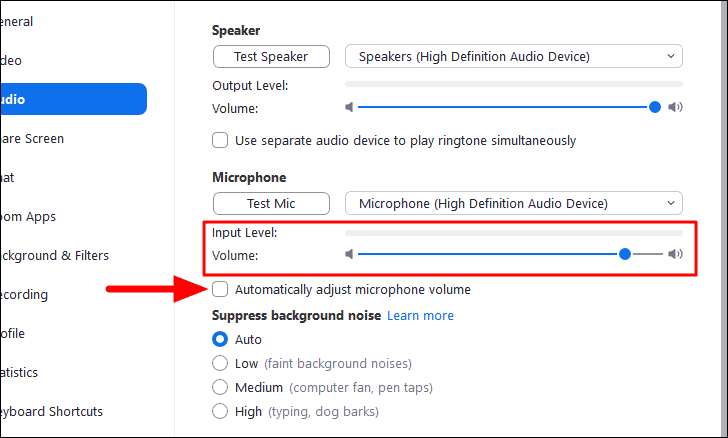
Task: Go to Keyboard Shortcuts settings
Action: [x=51, y=412]
